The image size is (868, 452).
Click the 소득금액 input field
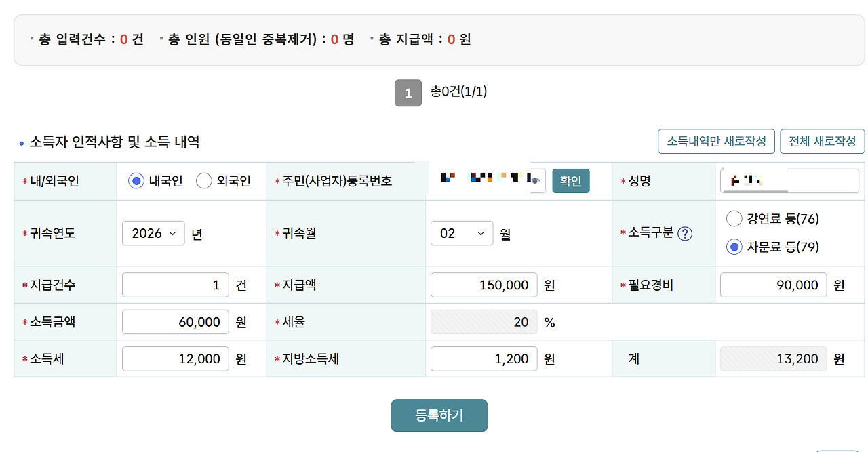[175, 322]
